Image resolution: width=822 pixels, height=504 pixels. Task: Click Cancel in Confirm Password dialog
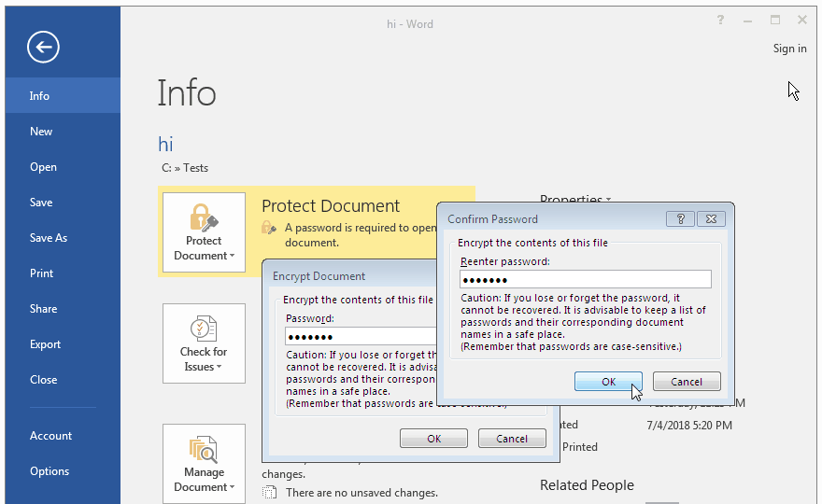[x=687, y=382]
